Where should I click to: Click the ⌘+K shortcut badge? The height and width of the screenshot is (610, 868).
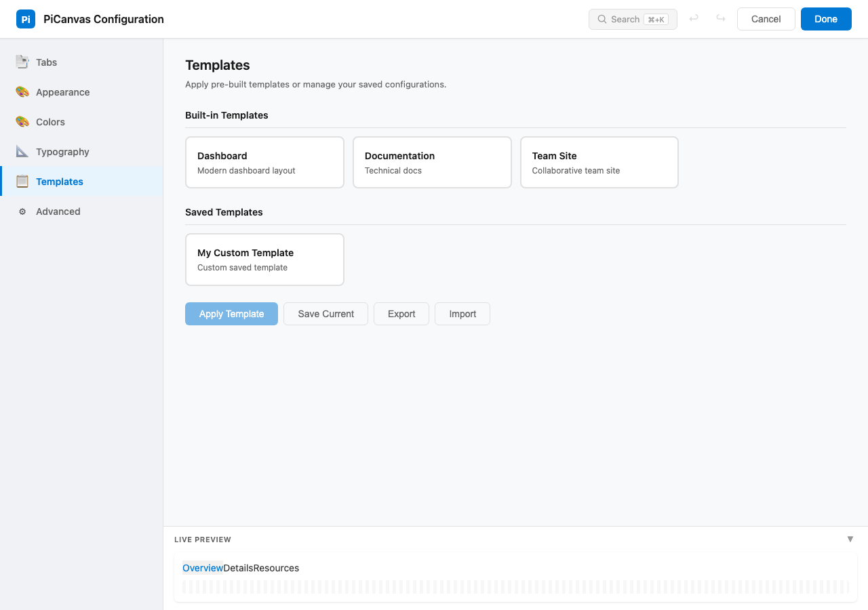coord(656,20)
